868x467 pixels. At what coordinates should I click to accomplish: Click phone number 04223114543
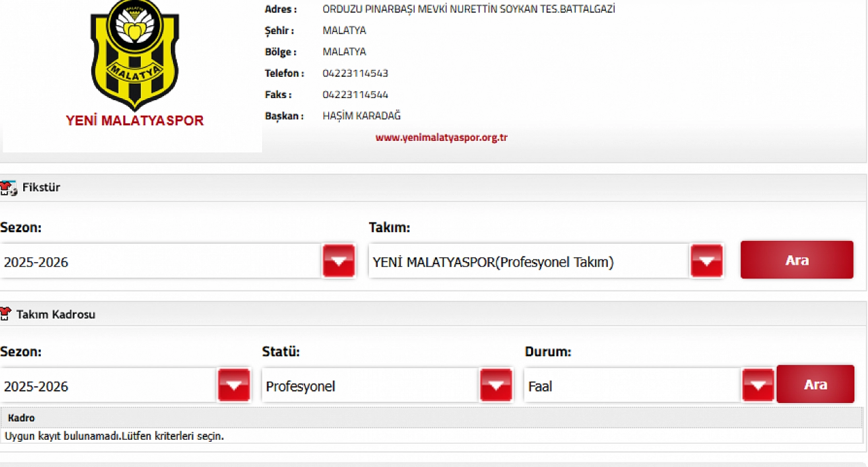(355, 73)
